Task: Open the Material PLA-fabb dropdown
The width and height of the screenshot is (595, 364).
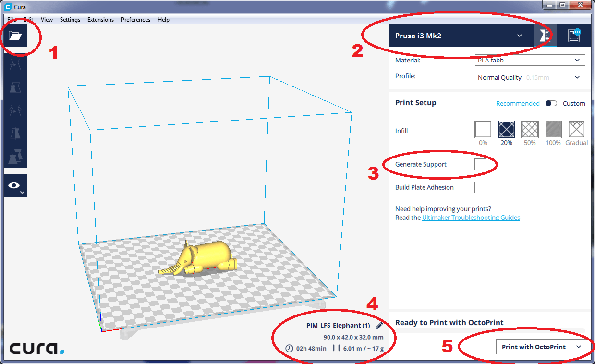Action: tap(530, 60)
